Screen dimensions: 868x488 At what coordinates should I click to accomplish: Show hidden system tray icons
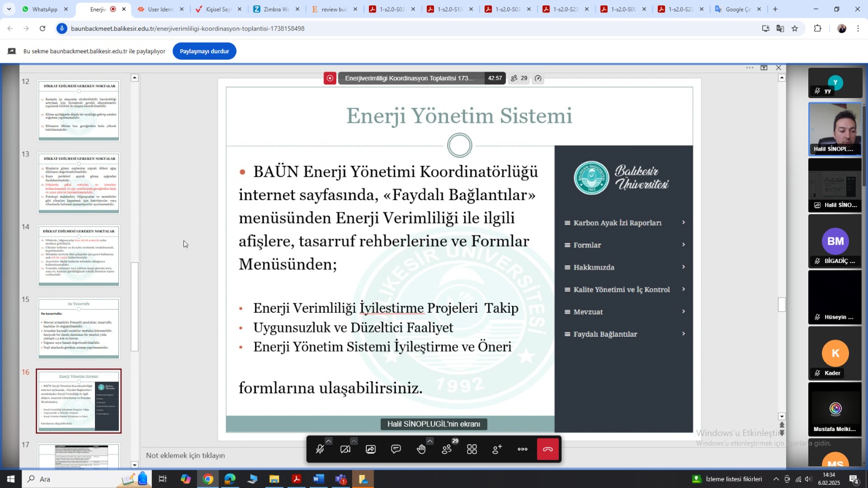(776, 479)
